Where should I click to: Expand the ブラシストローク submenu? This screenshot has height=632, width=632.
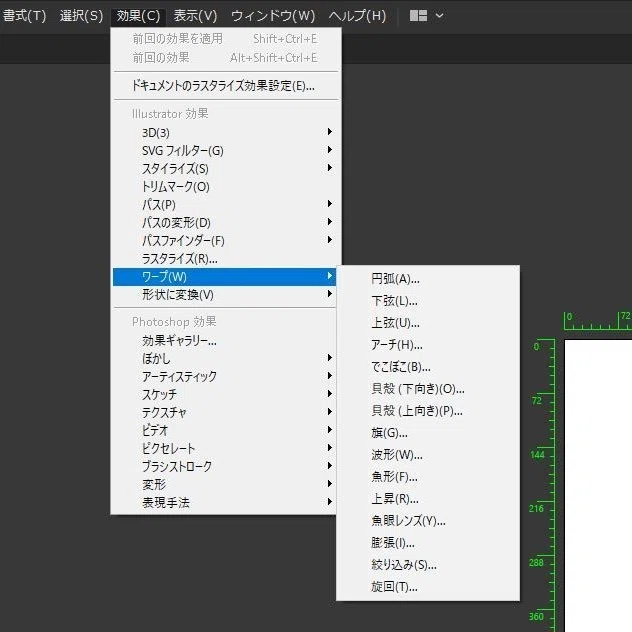(x=226, y=466)
